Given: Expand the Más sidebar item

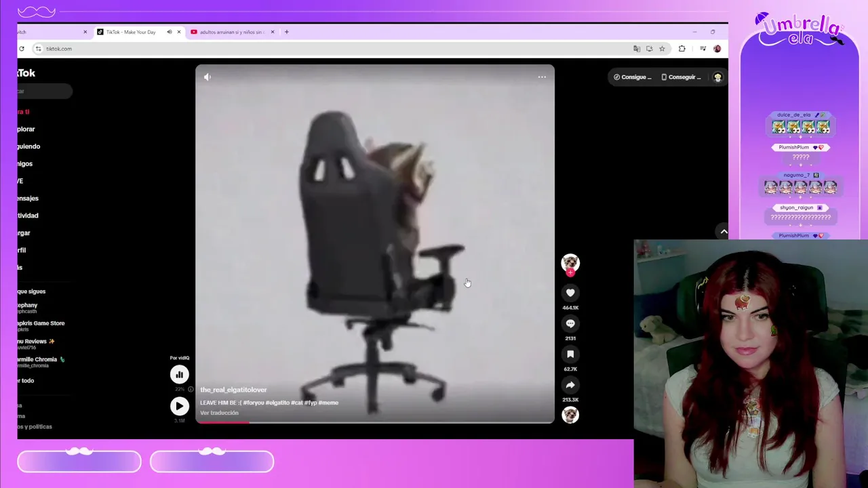Looking at the screenshot, I should (20, 267).
